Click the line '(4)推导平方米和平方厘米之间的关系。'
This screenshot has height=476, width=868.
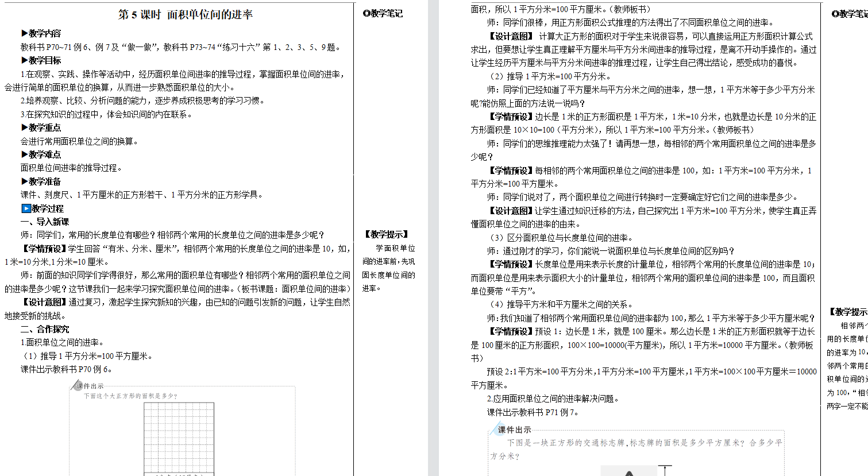pyautogui.click(x=561, y=305)
